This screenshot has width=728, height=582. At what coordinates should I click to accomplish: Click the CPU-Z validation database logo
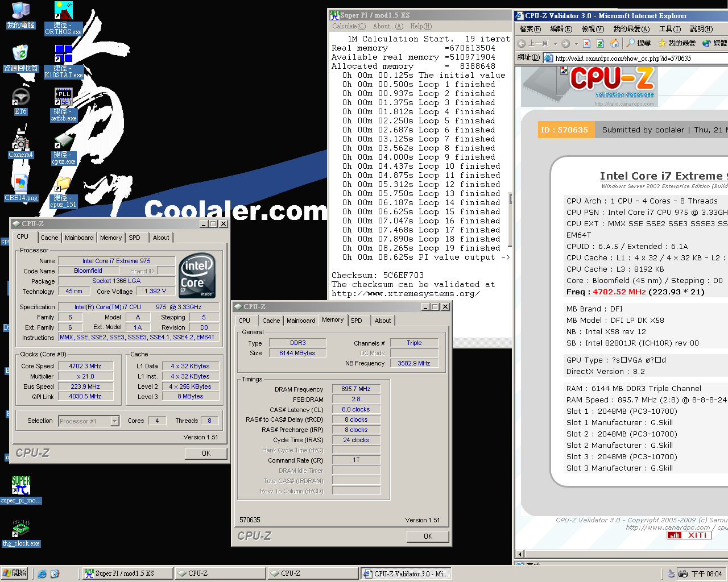click(589, 86)
